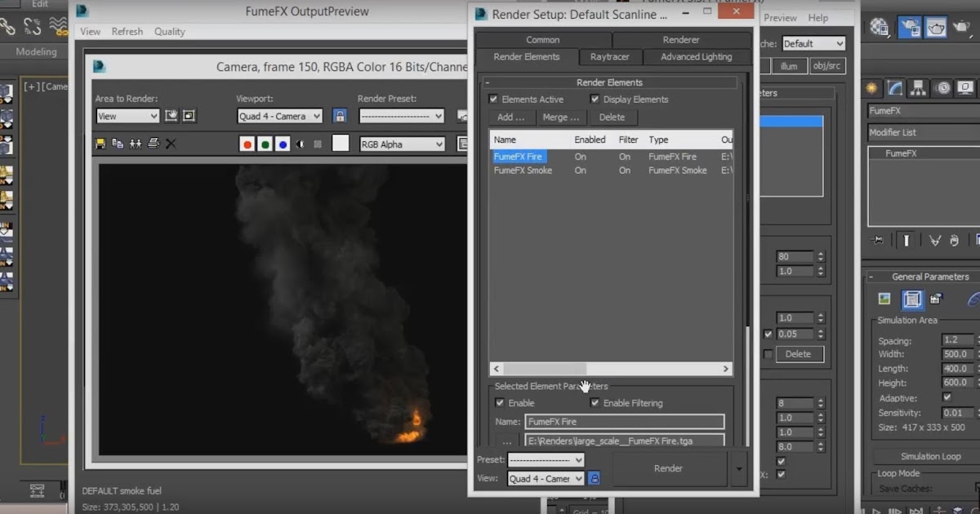Open the Area to Render dropdown
980x514 pixels.
pos(127,116)
